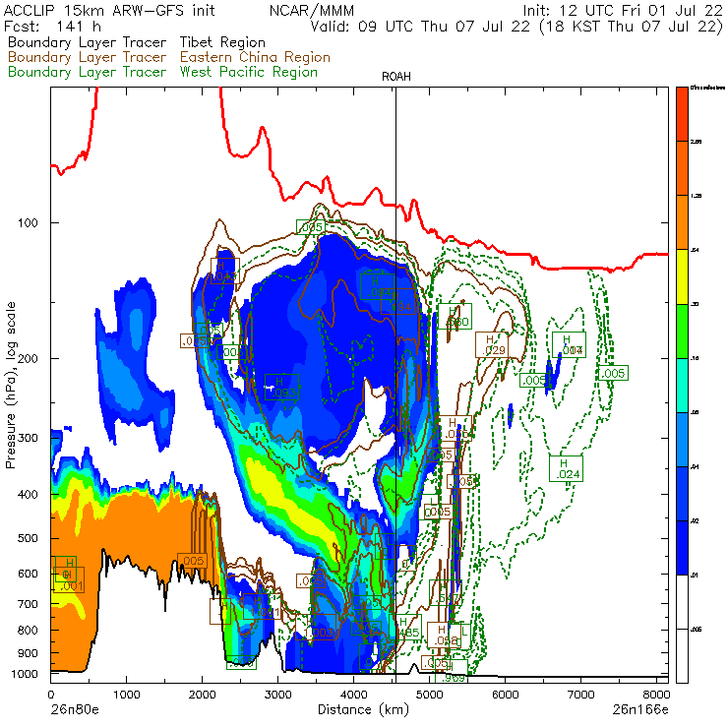Click the yellow segment of the colorbar

[682, 276]
